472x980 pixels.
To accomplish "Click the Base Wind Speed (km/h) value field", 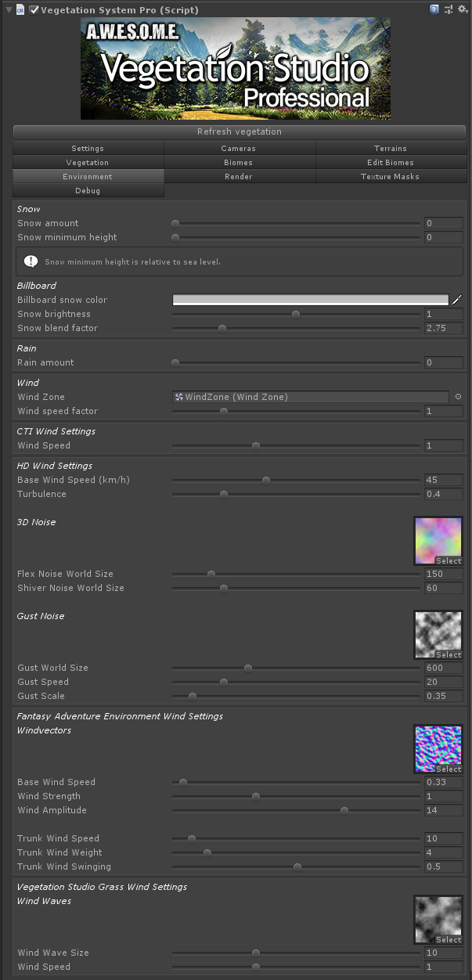I will click(x=444, y=480).
